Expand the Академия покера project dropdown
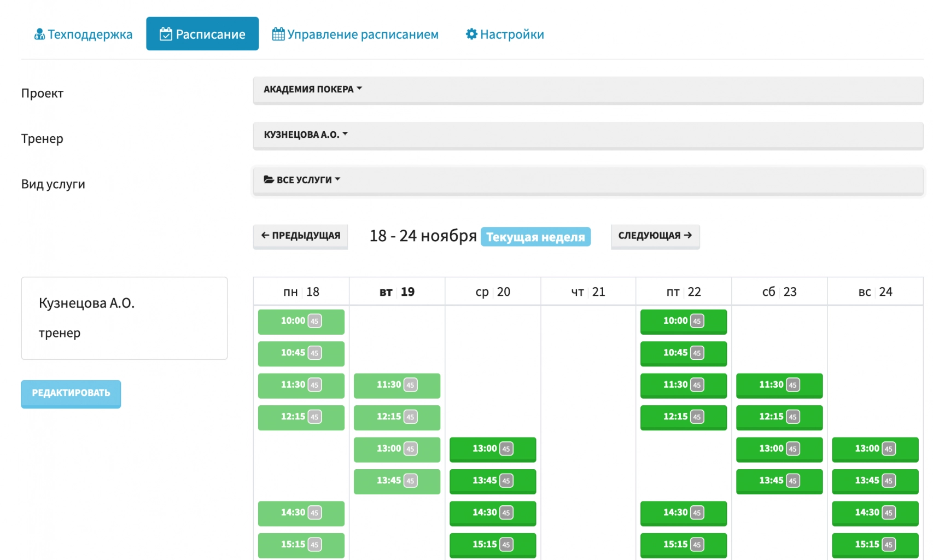 [x=313, y=89]
